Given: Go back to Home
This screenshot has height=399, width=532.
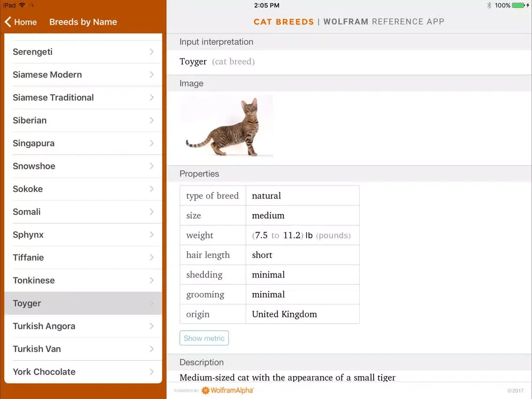Looking at the screenshot, I should click(21, 22).
